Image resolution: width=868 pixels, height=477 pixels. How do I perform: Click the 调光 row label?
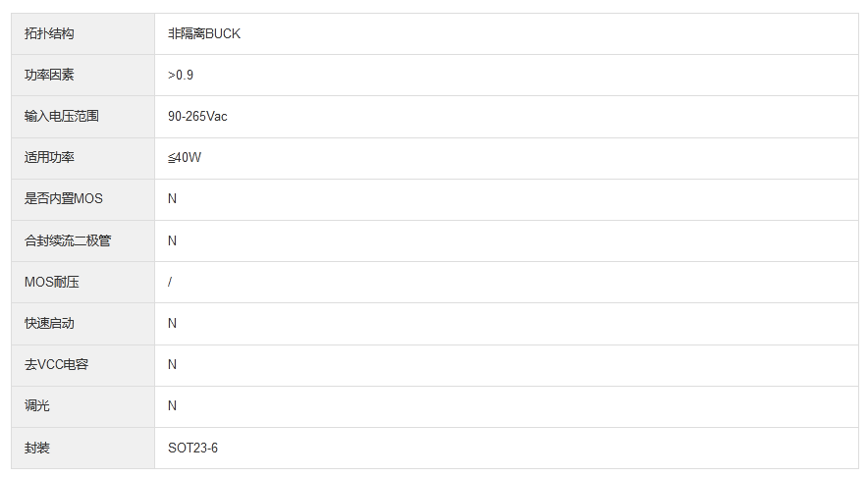coord(37,405)
